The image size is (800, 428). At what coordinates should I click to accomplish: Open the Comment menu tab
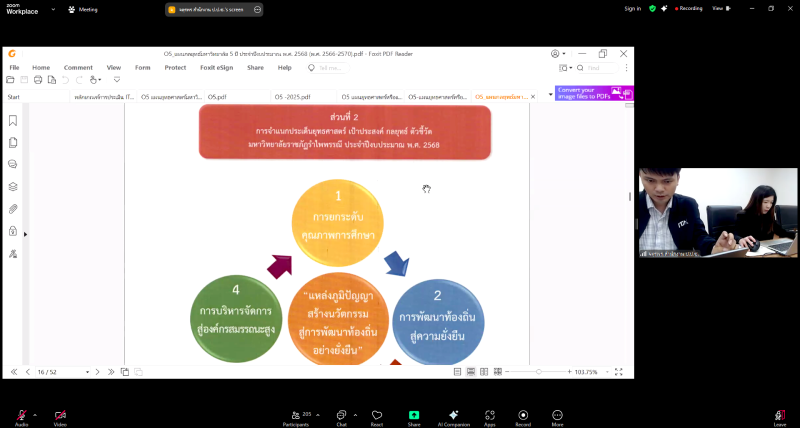tap(78, 68)
